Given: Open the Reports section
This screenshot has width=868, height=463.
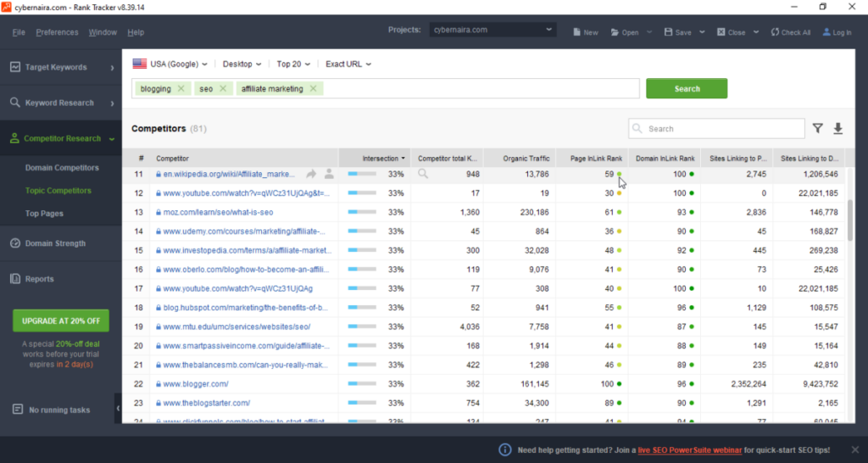Looking at the screenshot, I should pyautogui.click(x=39, y=279).
